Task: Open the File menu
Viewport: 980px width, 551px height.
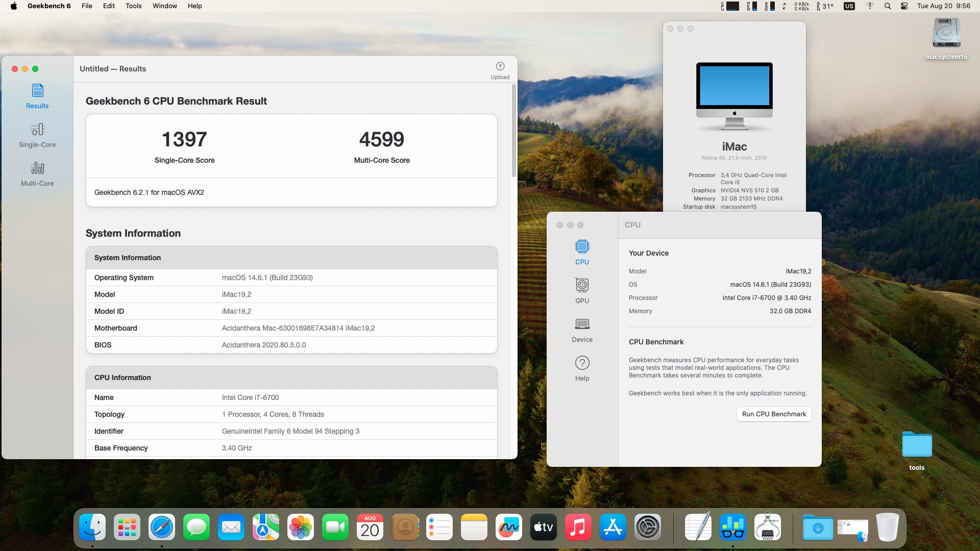Action: (x=87, y=6)
